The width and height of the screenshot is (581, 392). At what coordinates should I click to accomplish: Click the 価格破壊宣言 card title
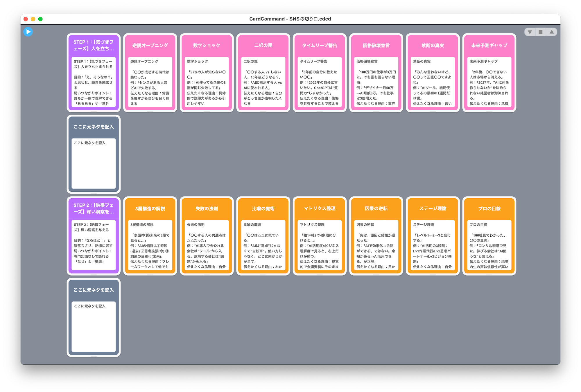click(x=376, y=46)
